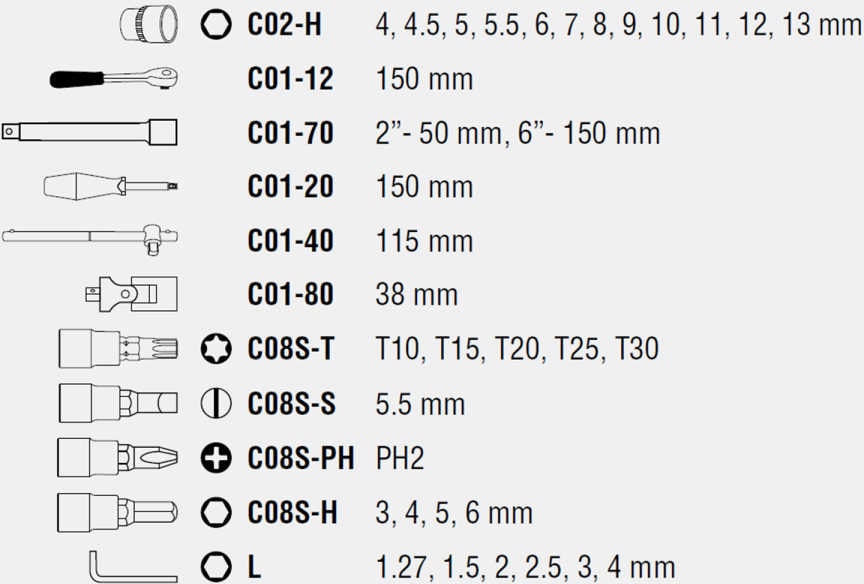The width and height of the screenshot is (864, 584).
Task: Click the slotted bit socket illustration
Action: pyautogui.click(x=119, y=403)
